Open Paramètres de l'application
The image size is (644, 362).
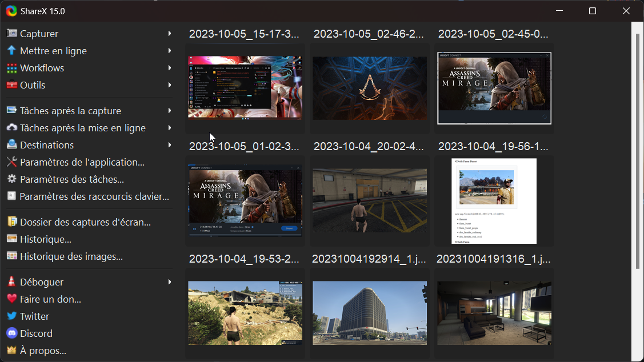pos(82,162)
